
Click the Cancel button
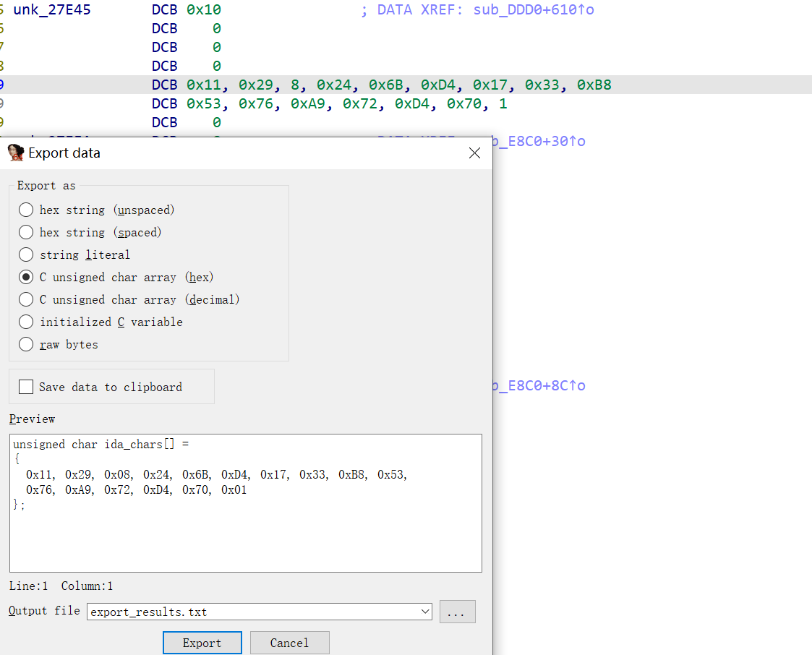[x=289, y=643]
